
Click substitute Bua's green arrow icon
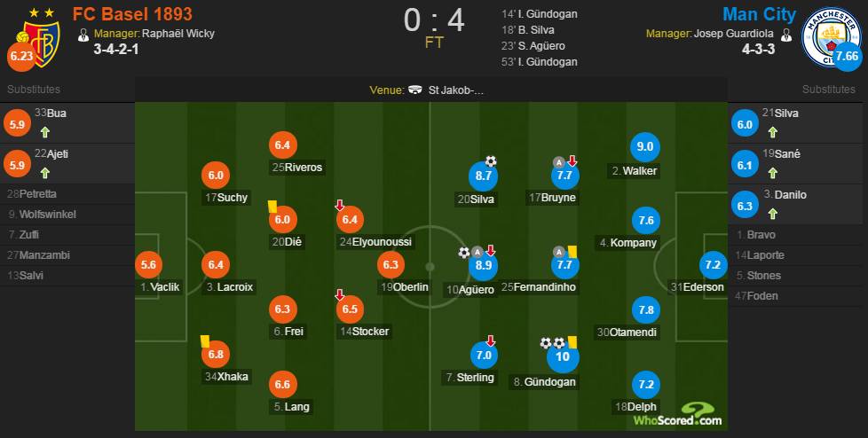tap(42, 131)
